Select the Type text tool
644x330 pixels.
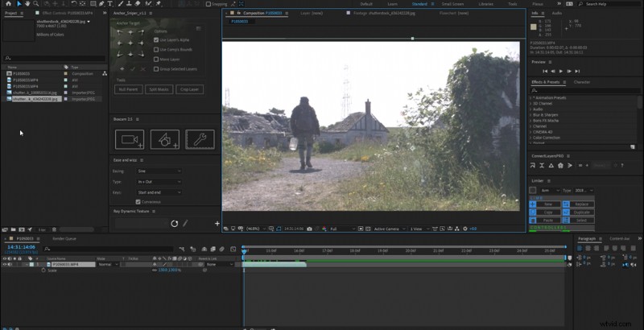coord(110,4)
